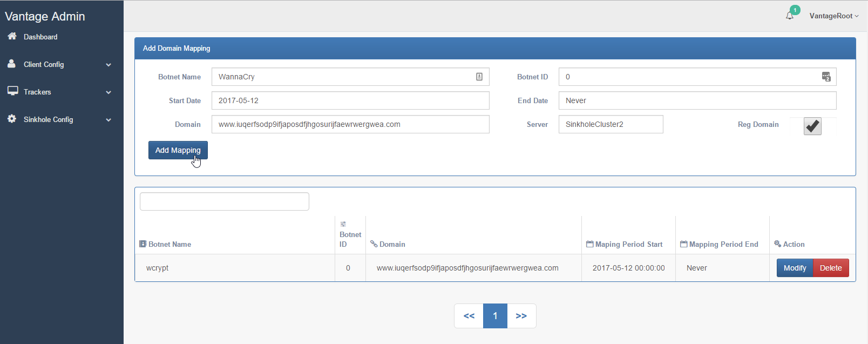The height and width of the screenshot is (344, 868).
Task: Open the VantageRoot user dropdown
Action: tap(833, 16)
